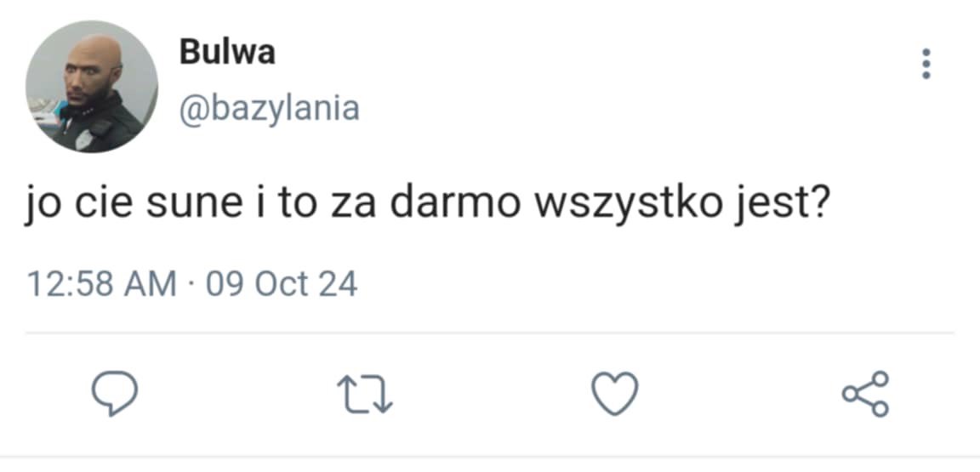980x472 pixels.
Task: Visit the @bazylania handle link
Action: [x=270, y=109]
